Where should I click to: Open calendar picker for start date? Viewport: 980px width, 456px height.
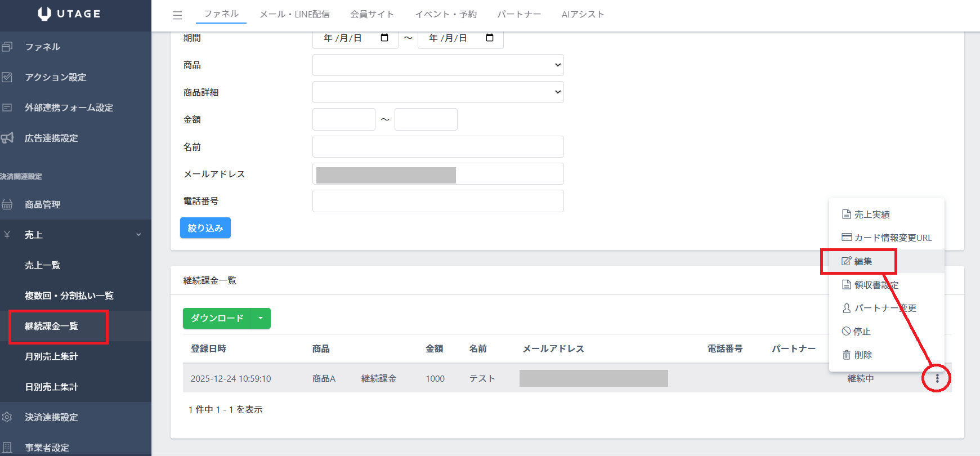coord(384,38)
